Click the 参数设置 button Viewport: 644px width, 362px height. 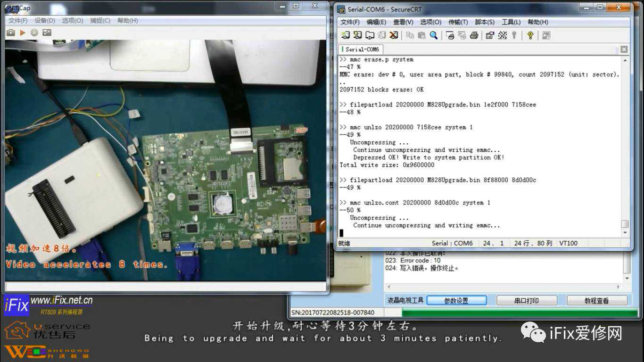456,301
